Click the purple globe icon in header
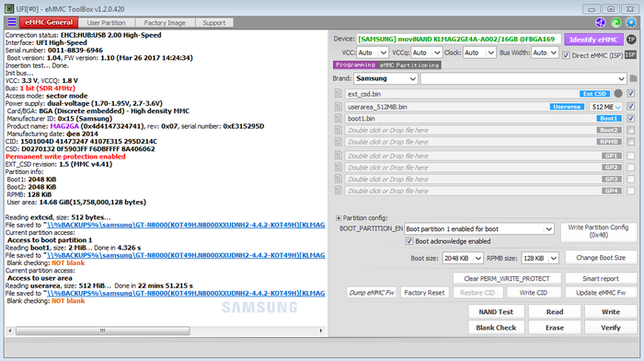This screenshot has height=361, width=644. coord(601,22)
